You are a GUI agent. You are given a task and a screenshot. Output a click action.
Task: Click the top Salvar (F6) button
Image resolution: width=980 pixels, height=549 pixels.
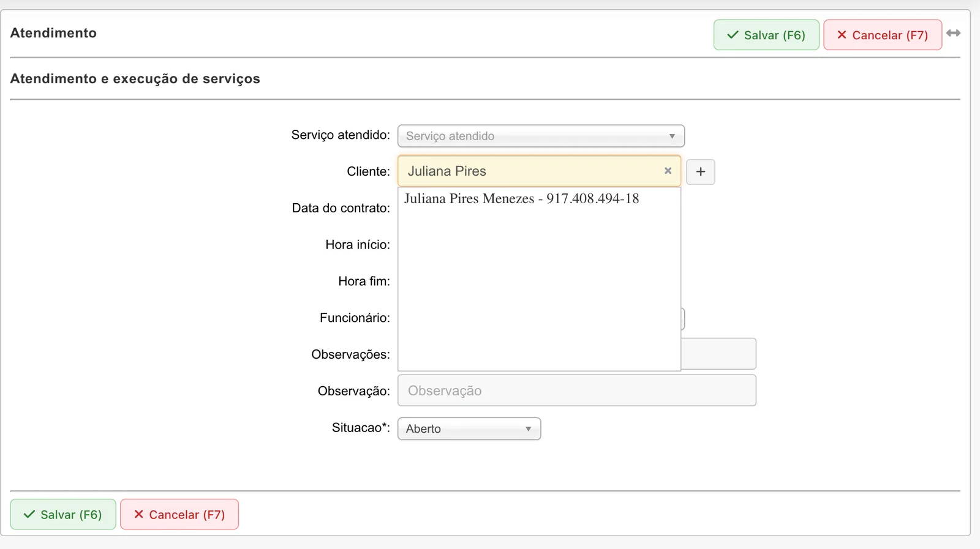tap(766, 35)
